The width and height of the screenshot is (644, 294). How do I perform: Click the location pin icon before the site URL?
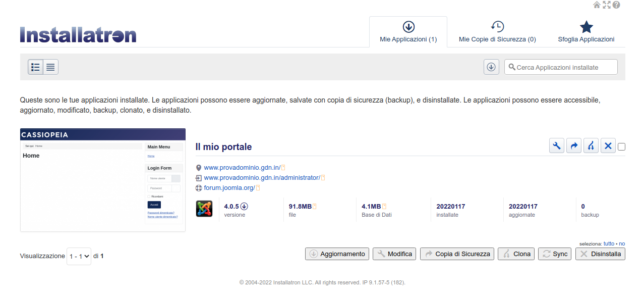click(x=199, y=168)
